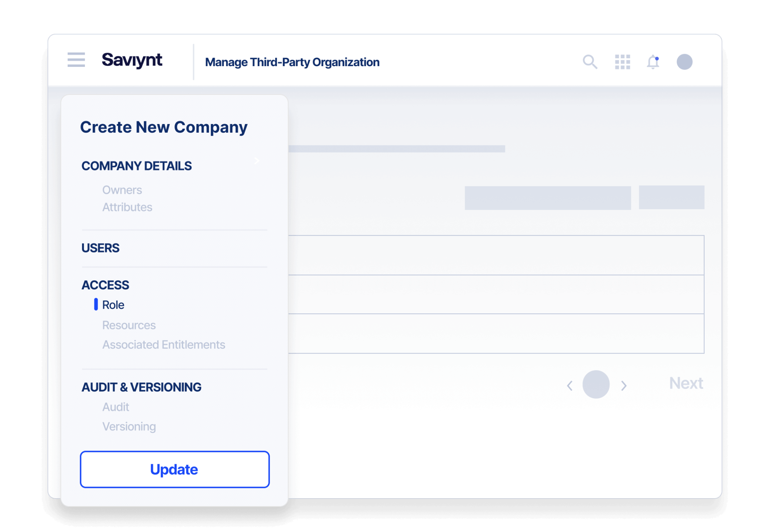Select the Attributes menu item
The image size is (770, 532).
click(127, 207)
